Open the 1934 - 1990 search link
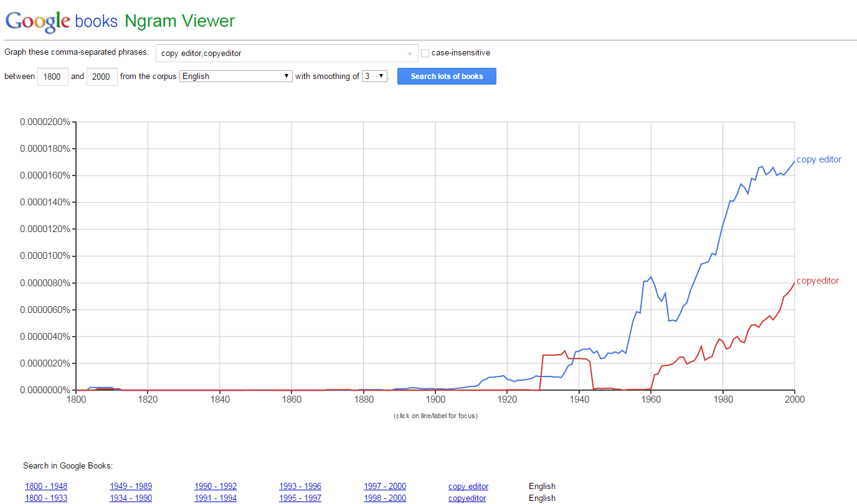 [x=131, y=498]
